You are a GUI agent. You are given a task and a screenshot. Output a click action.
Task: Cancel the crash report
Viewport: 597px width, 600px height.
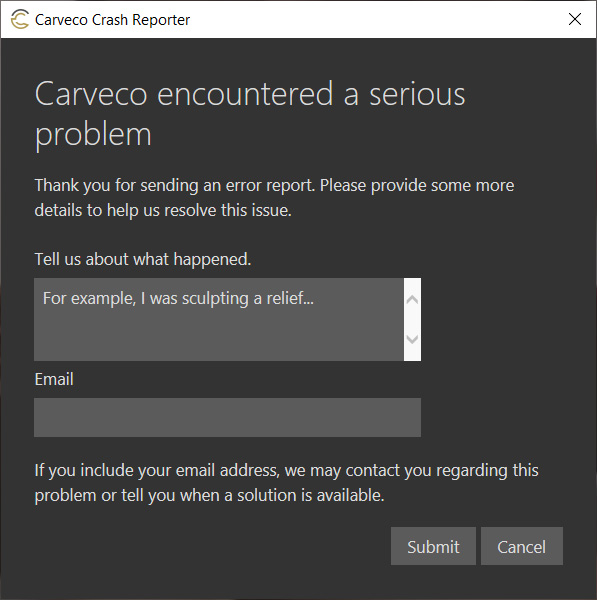[522, 546]
